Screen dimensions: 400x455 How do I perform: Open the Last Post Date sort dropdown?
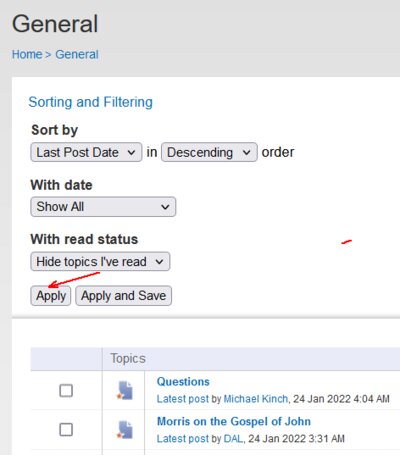[x=86, y=152]
